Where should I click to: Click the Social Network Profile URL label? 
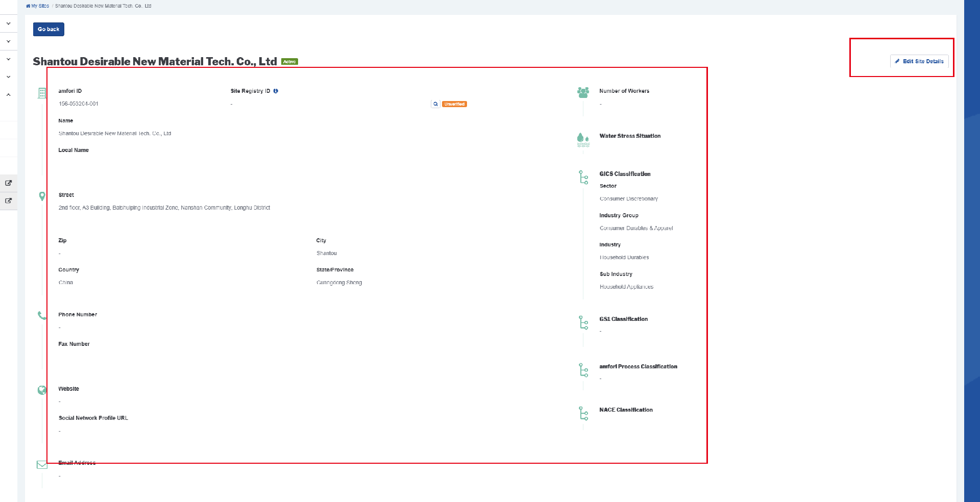tap(93, 418)
